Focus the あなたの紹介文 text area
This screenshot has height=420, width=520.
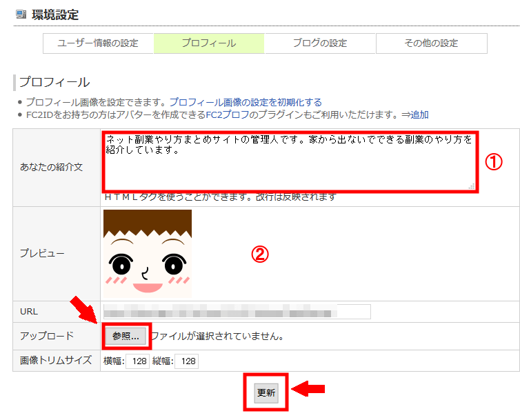click(x=290, y=161)
